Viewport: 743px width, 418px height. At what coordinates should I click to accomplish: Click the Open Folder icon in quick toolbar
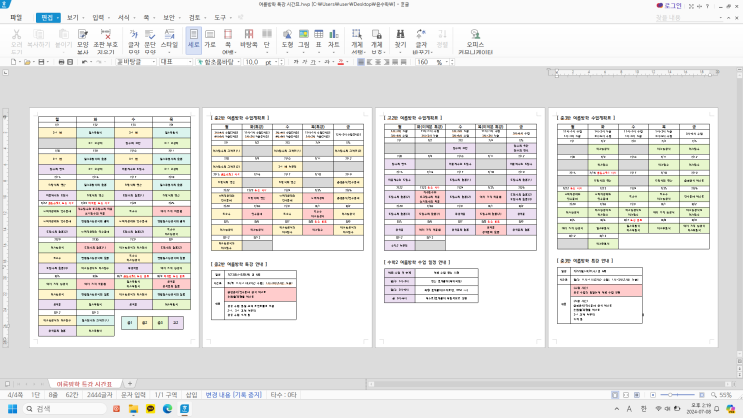[27, 62]
